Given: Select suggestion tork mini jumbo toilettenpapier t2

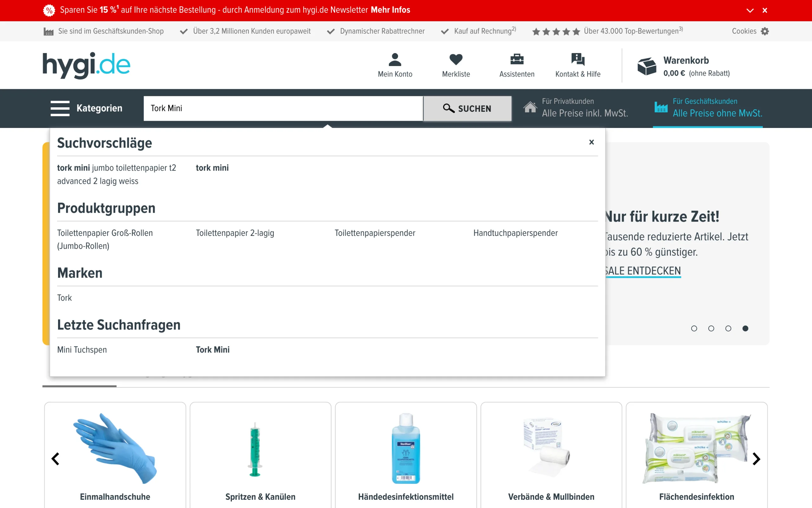Looking at the screenshot, I should point(116,174).
